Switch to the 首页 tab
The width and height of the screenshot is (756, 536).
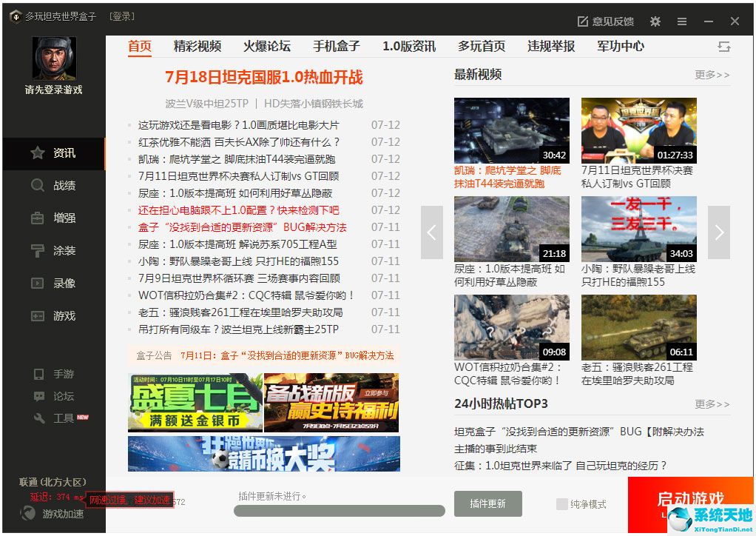point(140,47)
